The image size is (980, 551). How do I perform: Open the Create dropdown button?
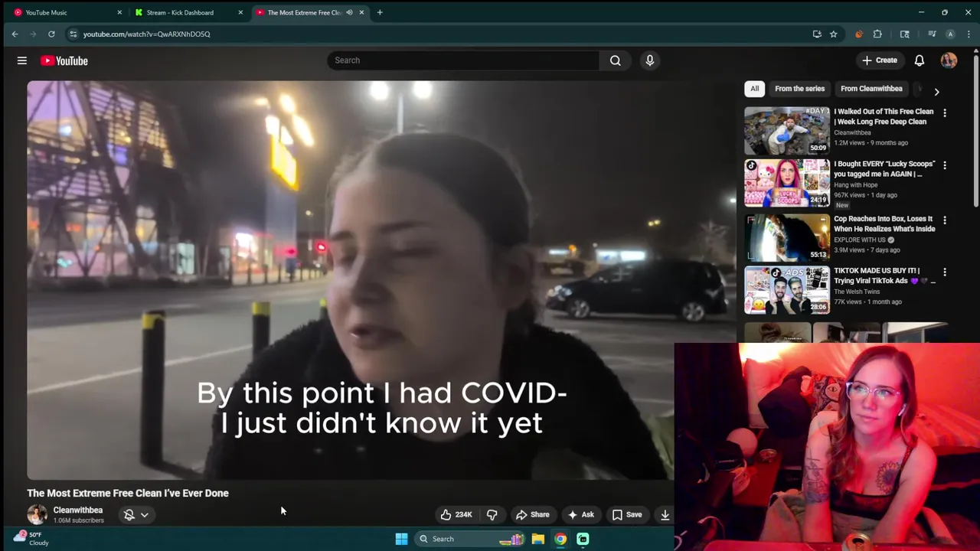tap(879, 60)
